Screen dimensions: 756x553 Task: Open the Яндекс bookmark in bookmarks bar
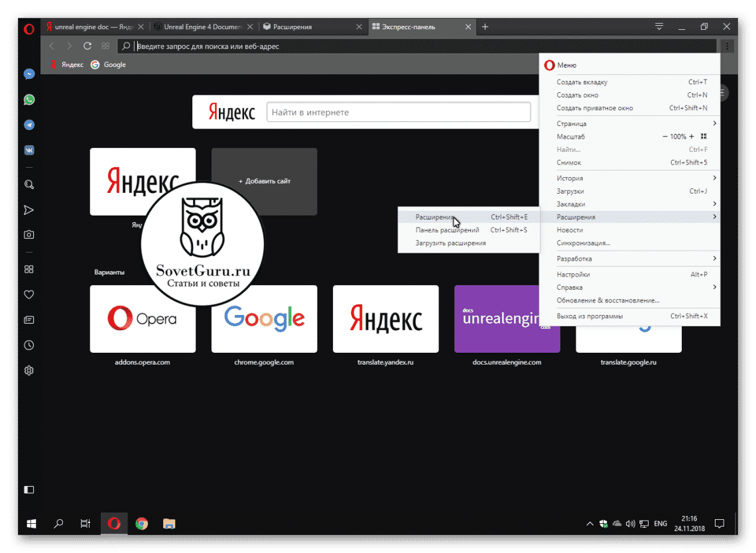tap(67, 64)
